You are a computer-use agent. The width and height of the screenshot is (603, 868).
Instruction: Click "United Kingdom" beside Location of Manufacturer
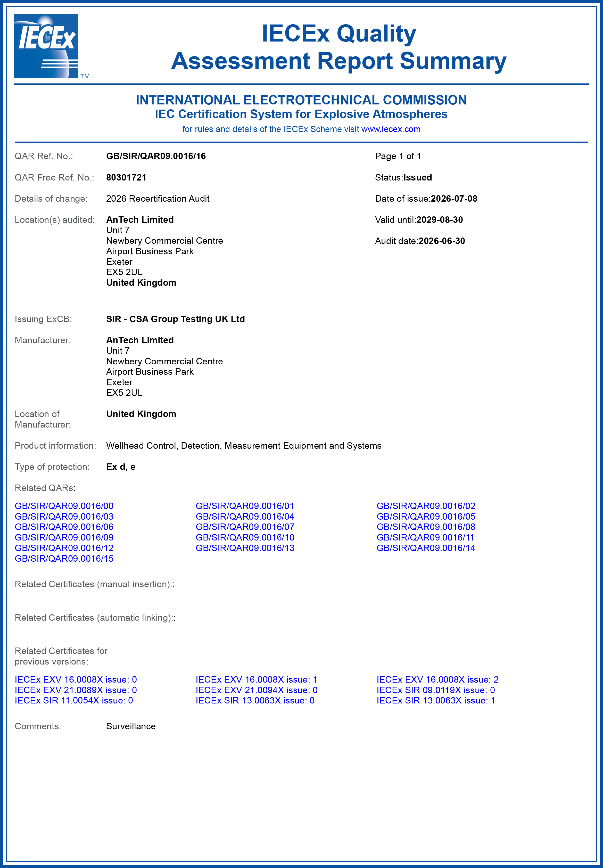[x=141, y=414]
